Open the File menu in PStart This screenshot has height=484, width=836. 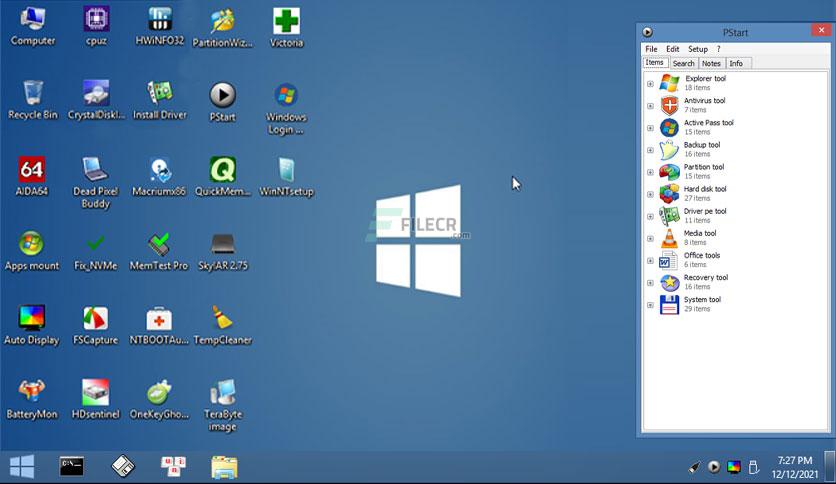(651, 49)
